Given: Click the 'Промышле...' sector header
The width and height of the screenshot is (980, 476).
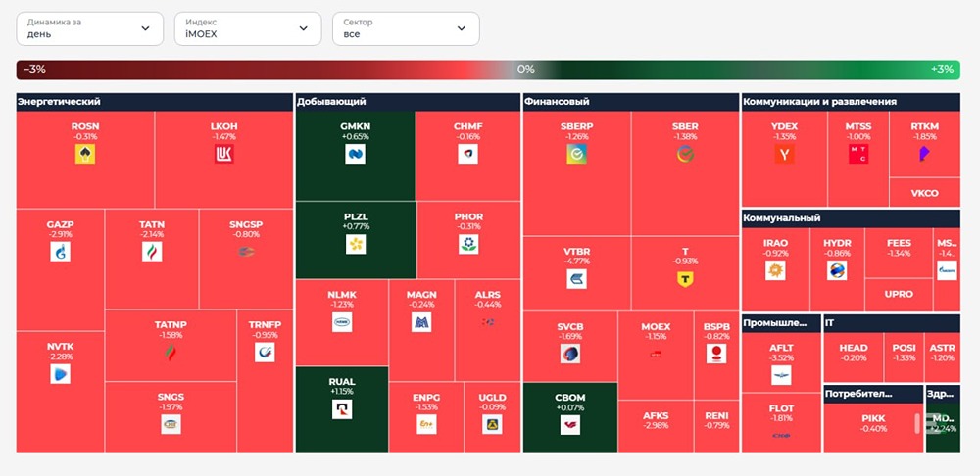Looking at the screenshot, I should coord(781,323).
